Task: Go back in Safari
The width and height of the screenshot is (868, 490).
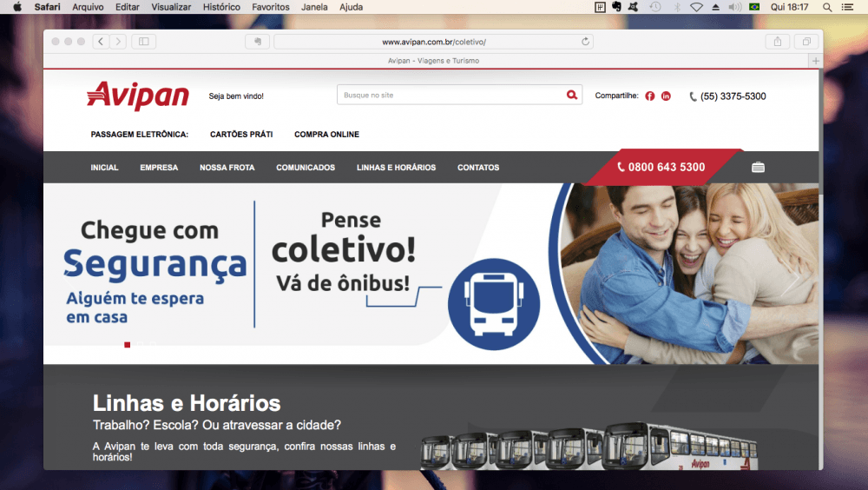Action: 101,42
